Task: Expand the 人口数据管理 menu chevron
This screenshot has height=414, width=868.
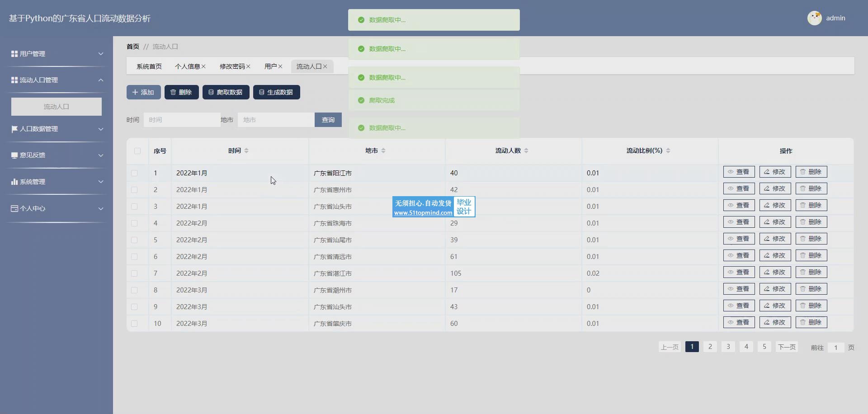Action: point(101,129)
